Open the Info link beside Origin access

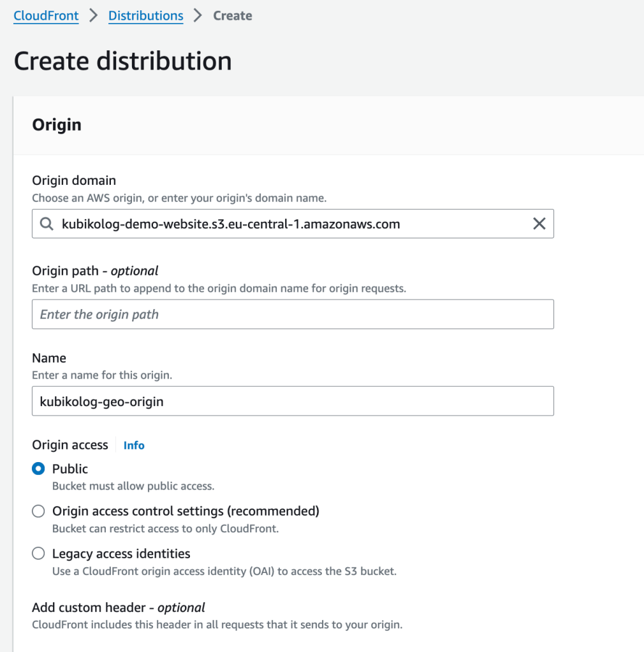[x=134, y=446]
